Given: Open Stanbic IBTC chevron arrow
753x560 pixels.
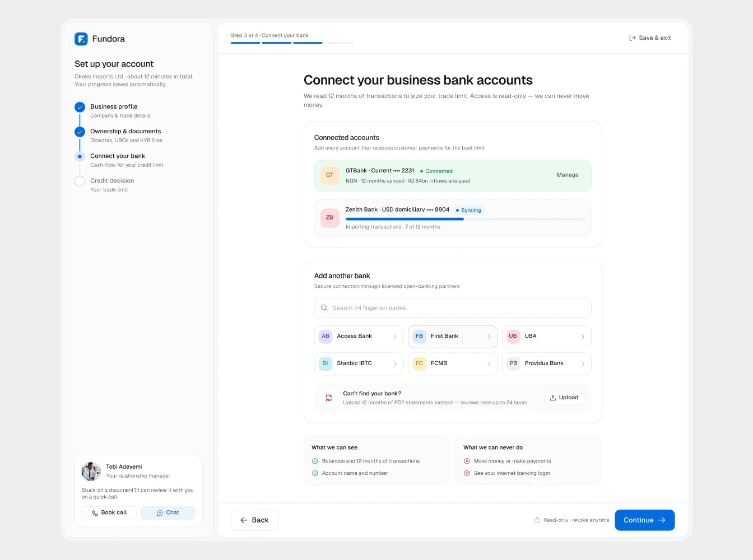Looking at the screenshot, I should pos(395,364).
